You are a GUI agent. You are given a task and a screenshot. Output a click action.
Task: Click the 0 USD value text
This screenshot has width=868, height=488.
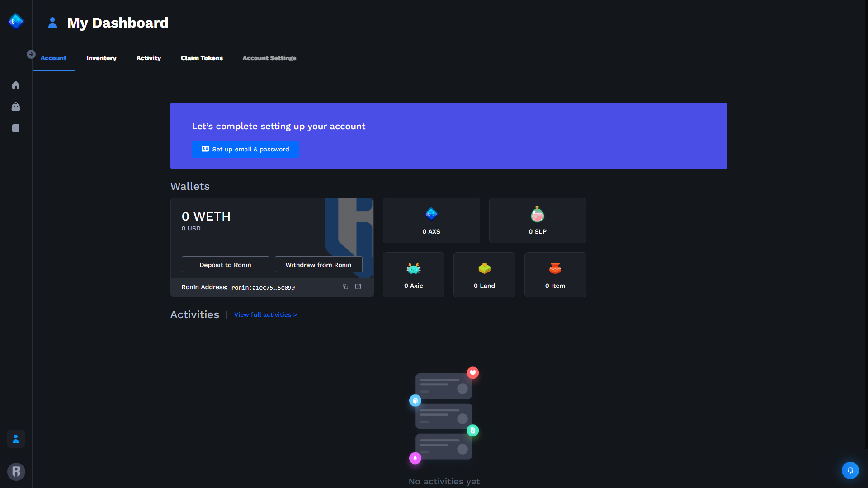point(191,228)
